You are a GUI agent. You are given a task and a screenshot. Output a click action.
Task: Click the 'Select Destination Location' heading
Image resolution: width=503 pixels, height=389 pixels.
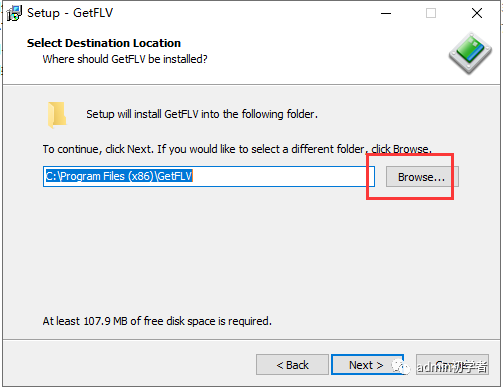(x=104, y=43)
